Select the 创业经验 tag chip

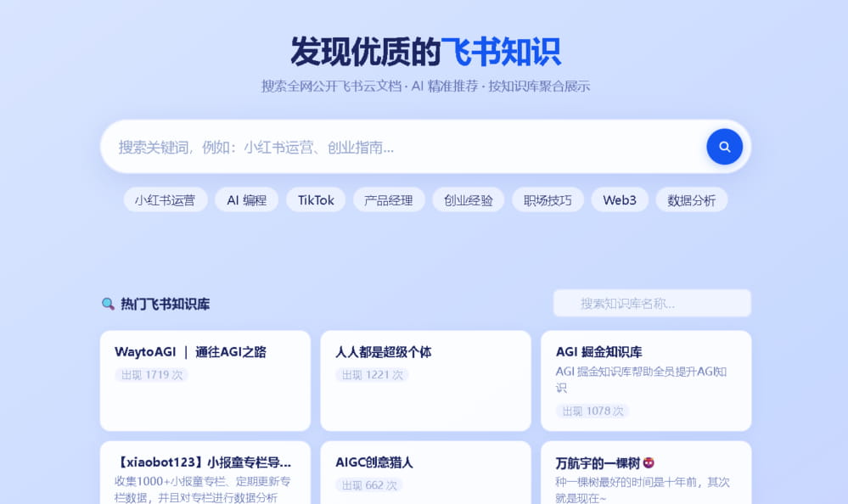[x=469, y=200]
